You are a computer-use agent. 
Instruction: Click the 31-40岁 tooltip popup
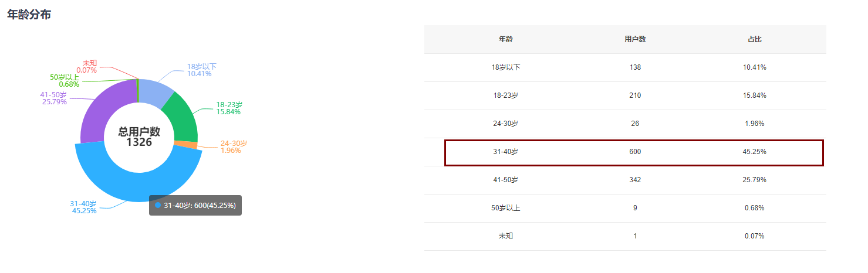tap(195, 206)
